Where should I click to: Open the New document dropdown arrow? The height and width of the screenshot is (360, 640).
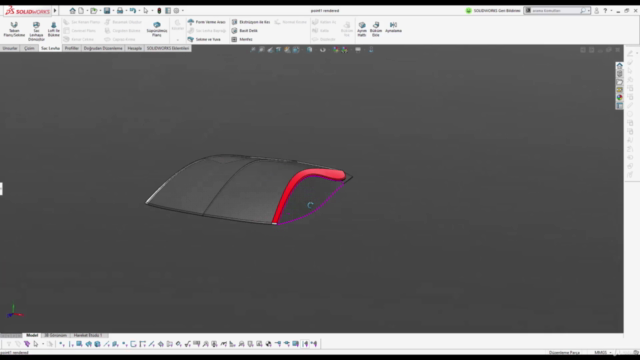(87, 11)
